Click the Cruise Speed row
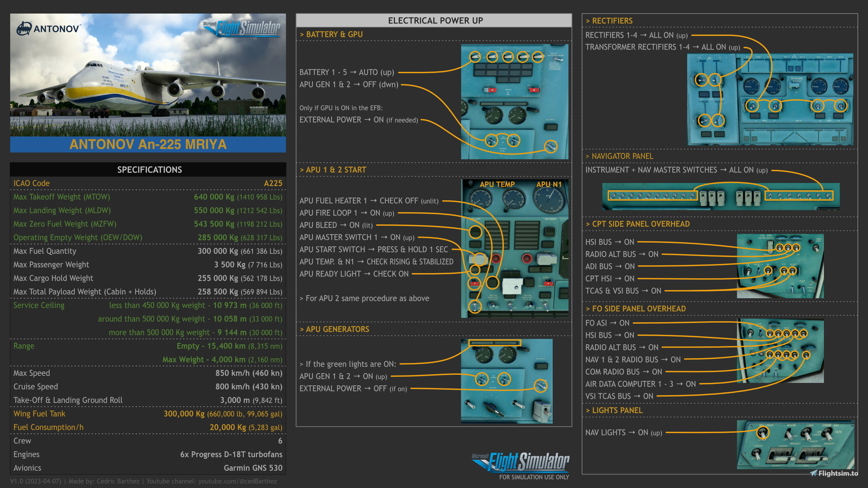This screenshot has height=488, width=868. coord(148,387)
